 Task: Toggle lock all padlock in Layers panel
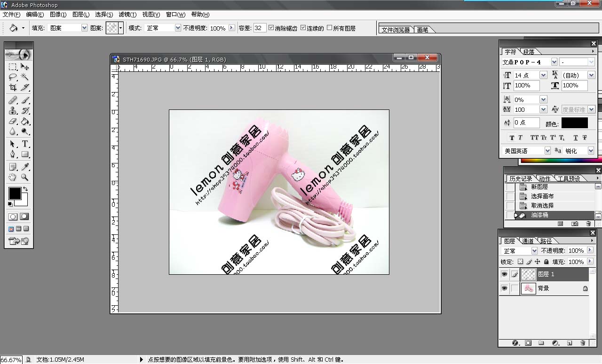coord(546,262)
